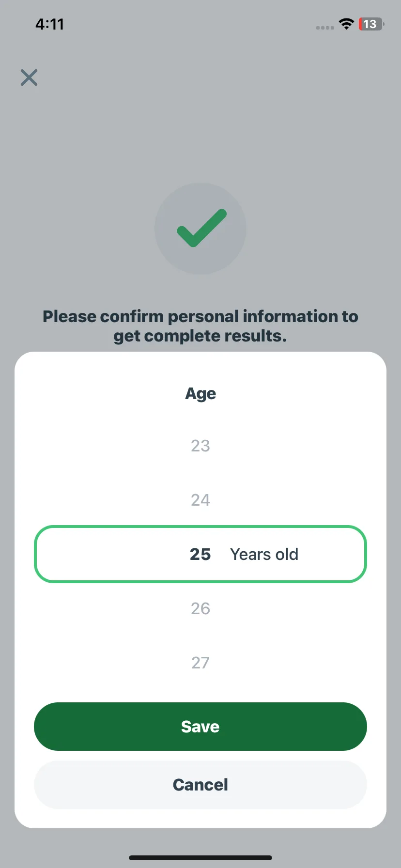Tap the "Years old" unit label

[x=264, y=554]
